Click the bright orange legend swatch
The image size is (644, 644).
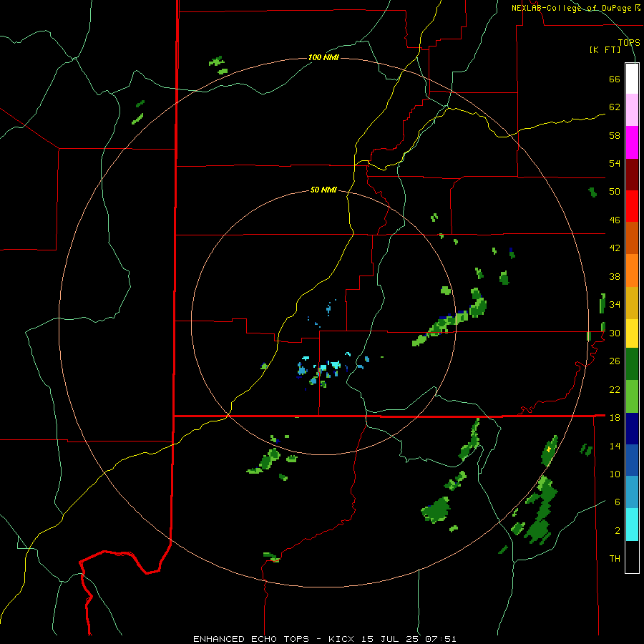click(x=632, y=270)
